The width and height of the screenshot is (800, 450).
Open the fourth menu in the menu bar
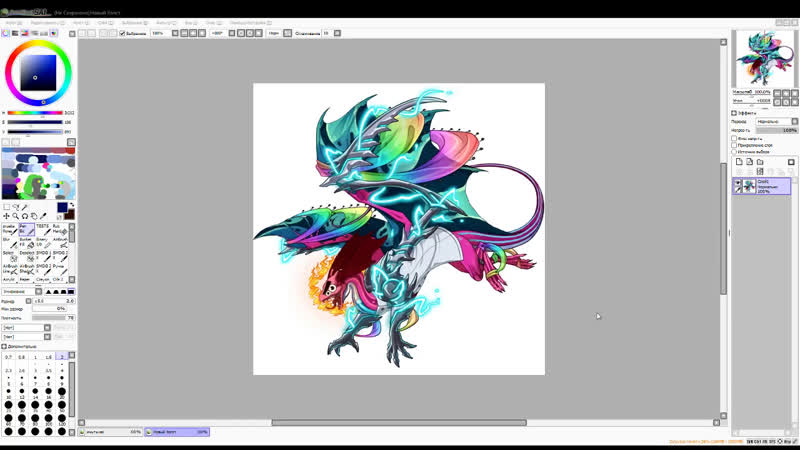point(106,23)
